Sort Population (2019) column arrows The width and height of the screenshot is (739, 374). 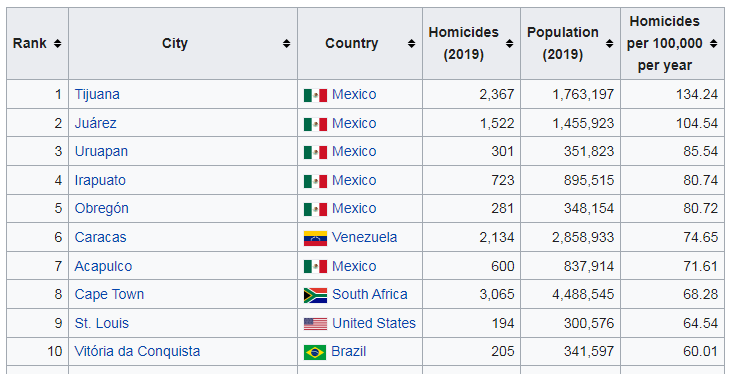click(609, 43)
